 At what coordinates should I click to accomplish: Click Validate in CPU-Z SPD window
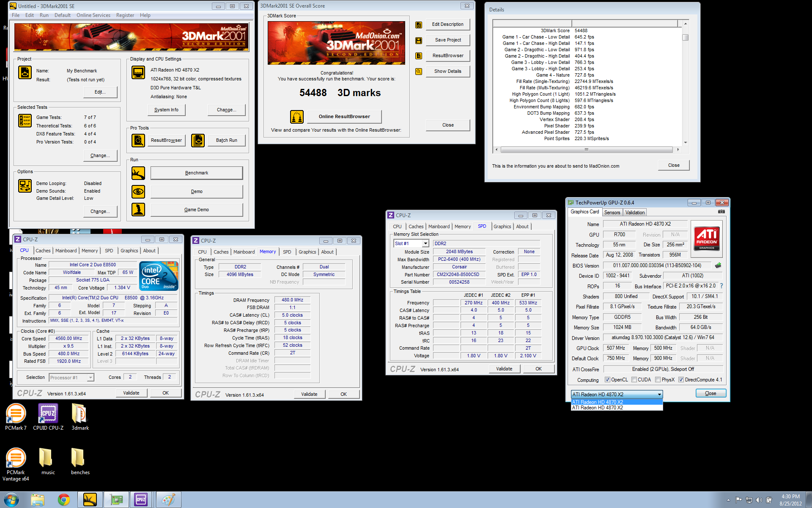[504, 369]
